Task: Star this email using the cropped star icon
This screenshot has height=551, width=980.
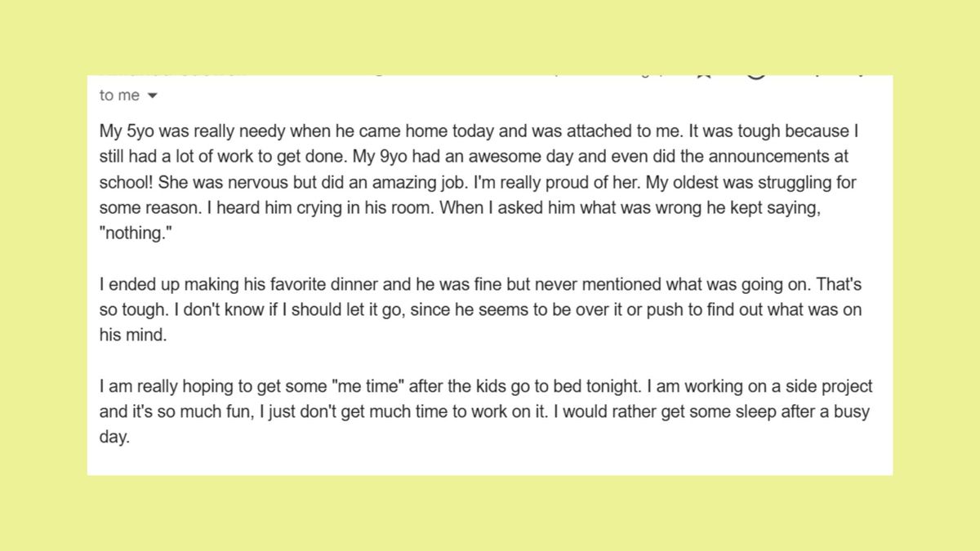Action: pyautogui.click(x=703, y=78)
